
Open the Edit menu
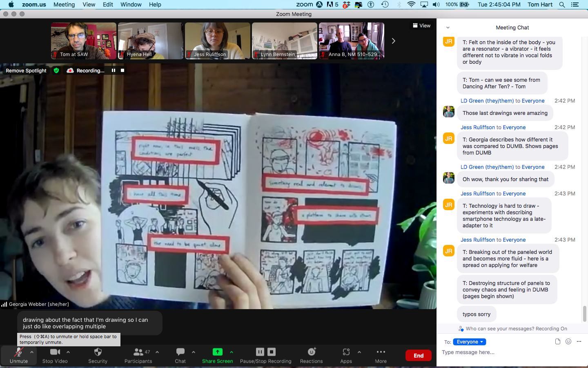tap(108, 4)
